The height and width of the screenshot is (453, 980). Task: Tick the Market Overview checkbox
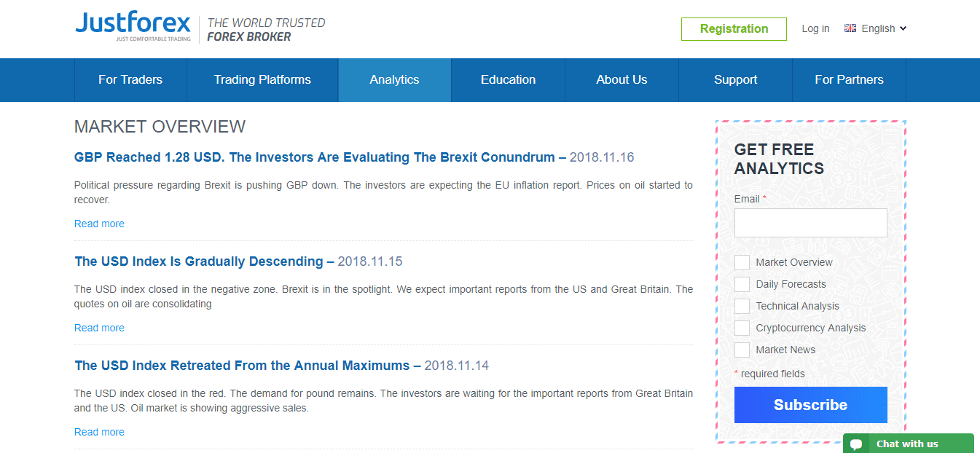pos(742,262)
